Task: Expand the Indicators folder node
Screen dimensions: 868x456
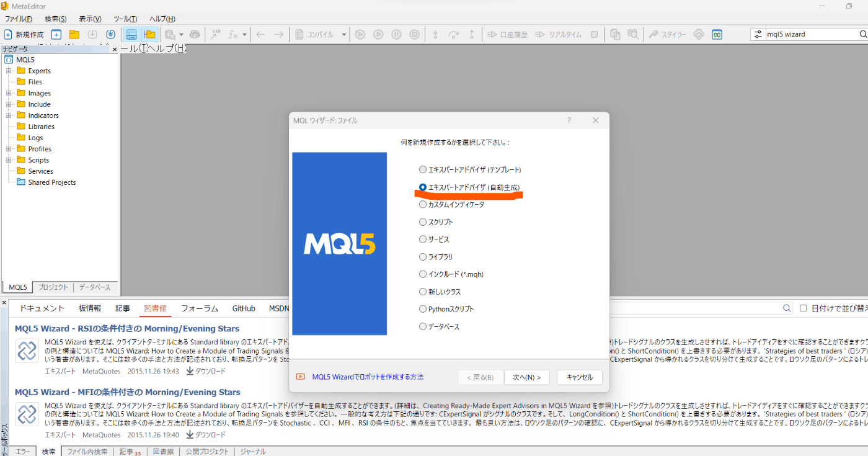Action: coord(9,115)
